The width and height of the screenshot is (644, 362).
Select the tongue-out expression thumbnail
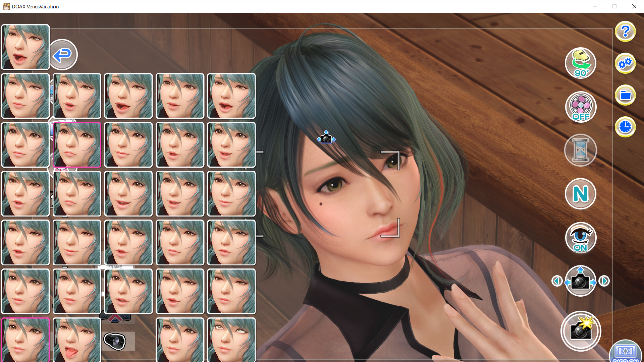point(77,340)
